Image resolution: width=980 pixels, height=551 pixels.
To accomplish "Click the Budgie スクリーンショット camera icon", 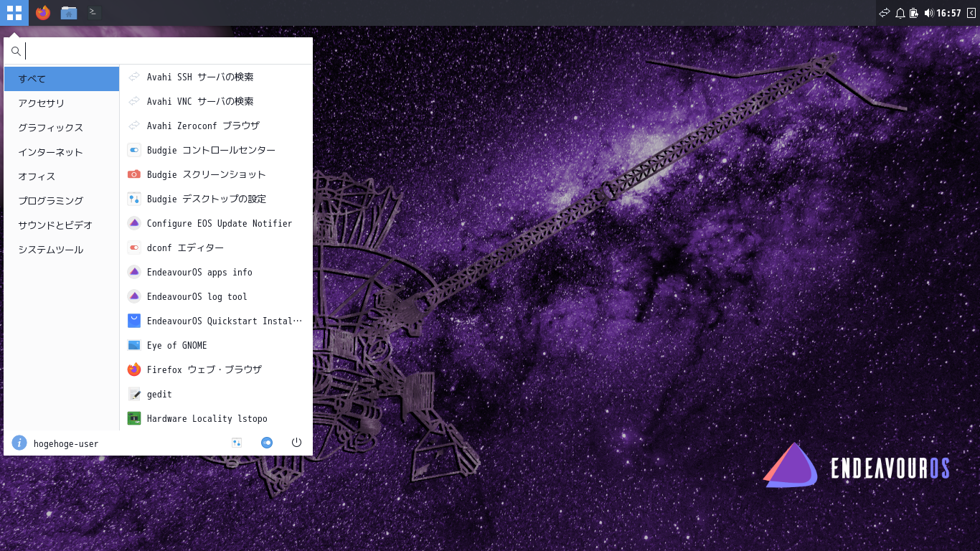I will coord(134,174).
